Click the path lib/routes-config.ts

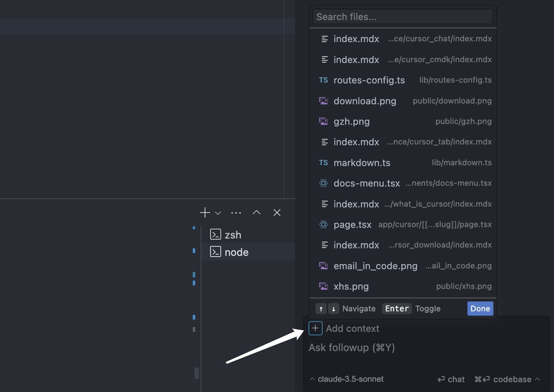455,80
